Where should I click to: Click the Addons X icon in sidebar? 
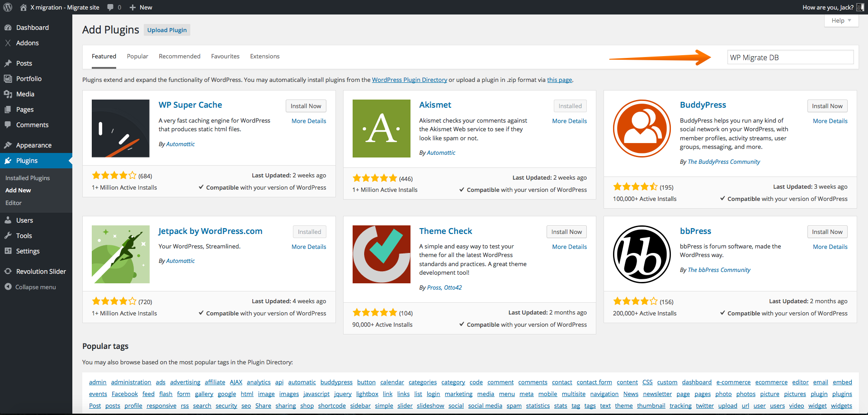pyautogui.click(x=8, y=43)
